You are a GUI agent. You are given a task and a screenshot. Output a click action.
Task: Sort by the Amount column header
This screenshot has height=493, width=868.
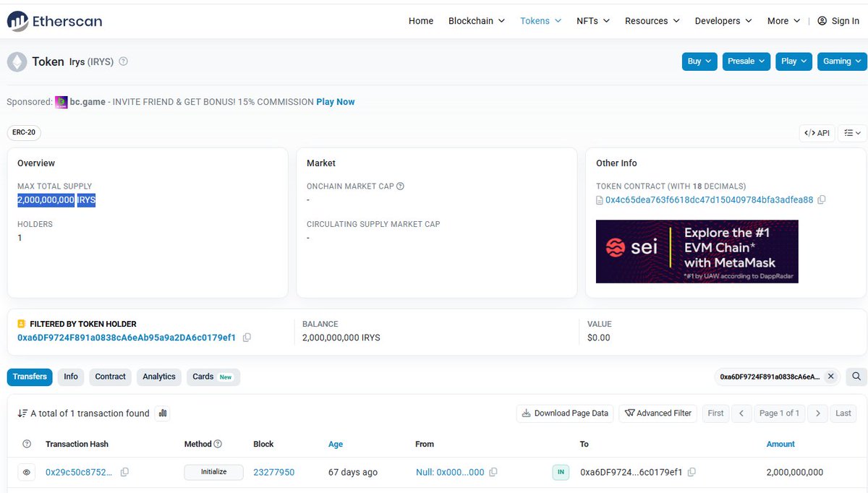pyautogui.click(x=780, y=444)
